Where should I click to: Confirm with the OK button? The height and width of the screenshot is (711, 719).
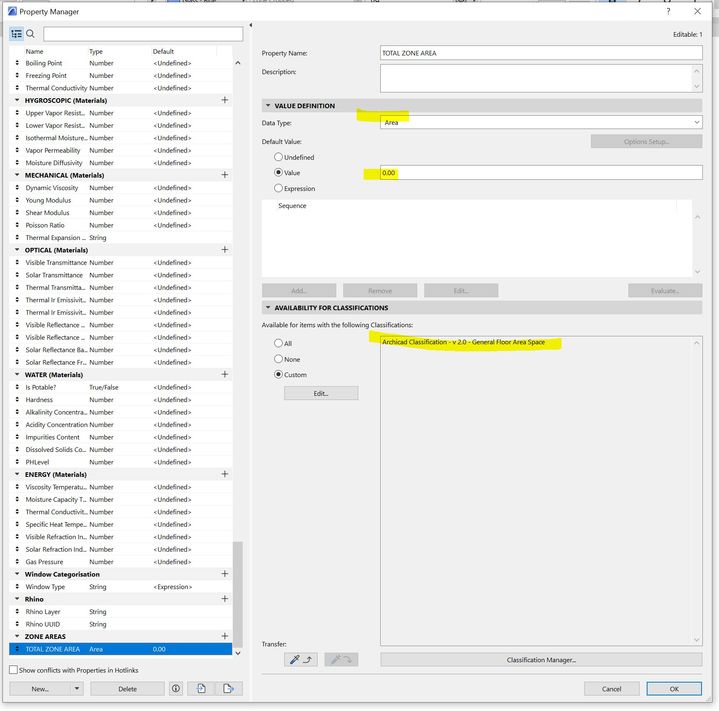[674, 689]
